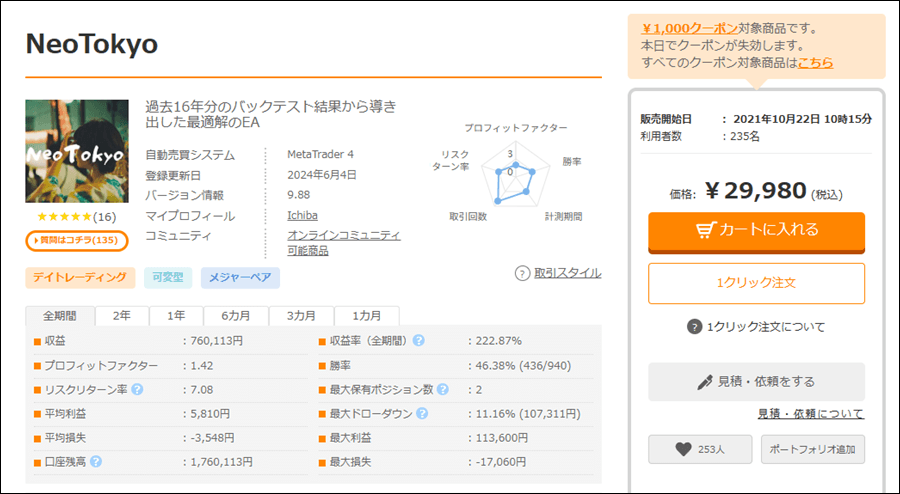
Task: Click the help icon beside 最大ドローダウン
Action: [422, 413]
